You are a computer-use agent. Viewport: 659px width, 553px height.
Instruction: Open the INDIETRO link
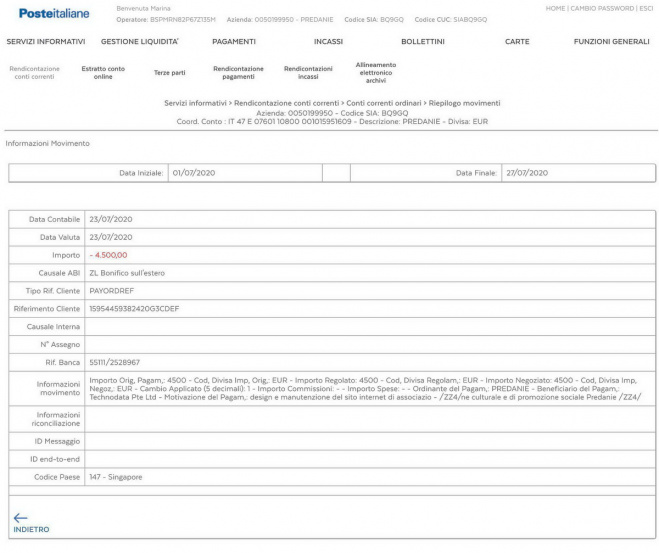point(31,529)
